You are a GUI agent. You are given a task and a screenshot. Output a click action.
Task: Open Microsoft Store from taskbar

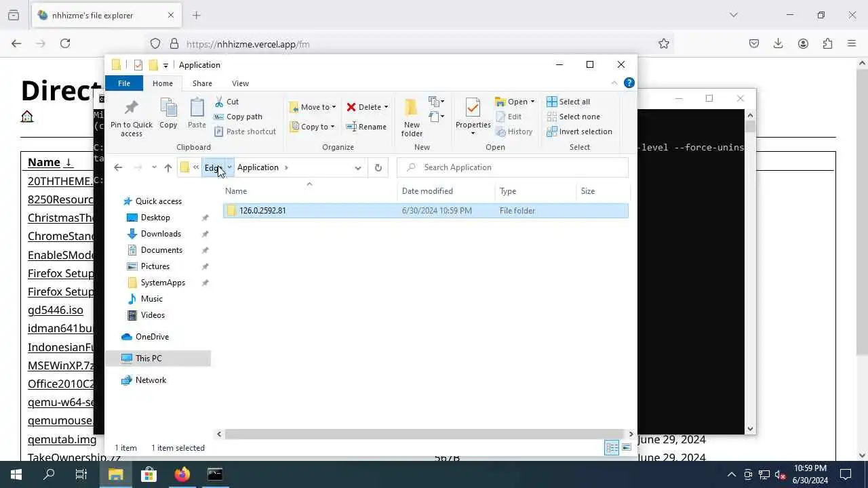coord(149,474)
